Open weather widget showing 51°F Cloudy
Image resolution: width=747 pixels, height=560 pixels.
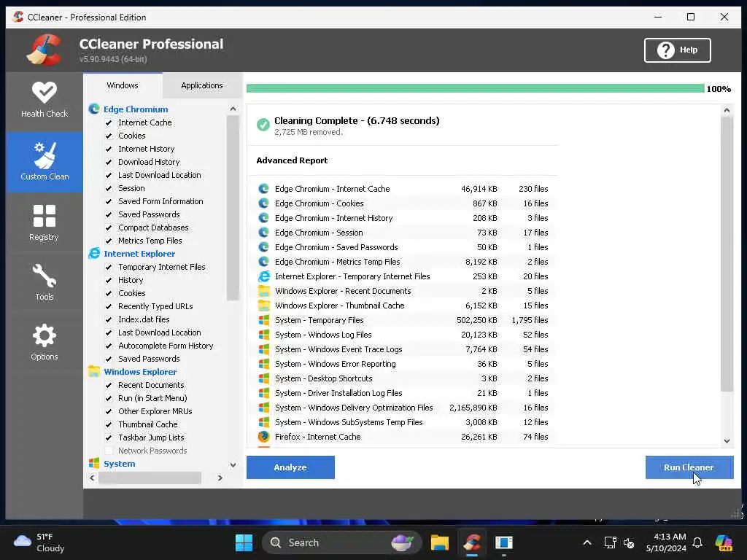(39, 542)
